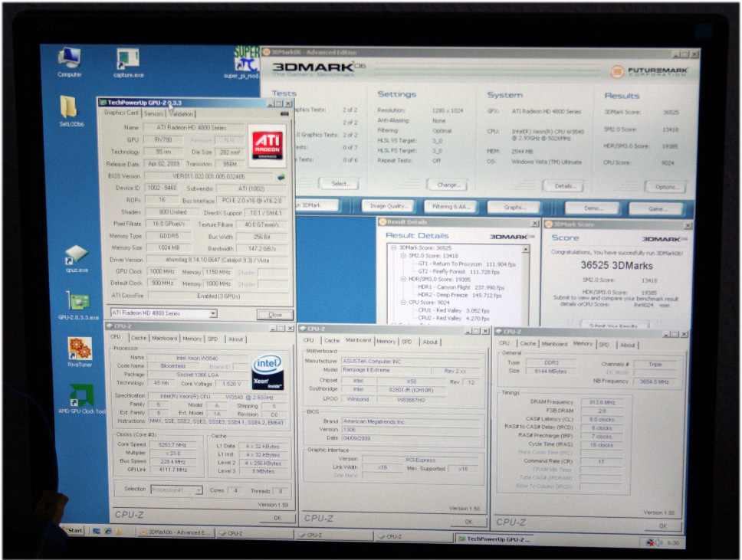The height and width of the screenshot is (560, 742).
Task: Click the Demo button in 3DMark
Action: tap(593, 208)
